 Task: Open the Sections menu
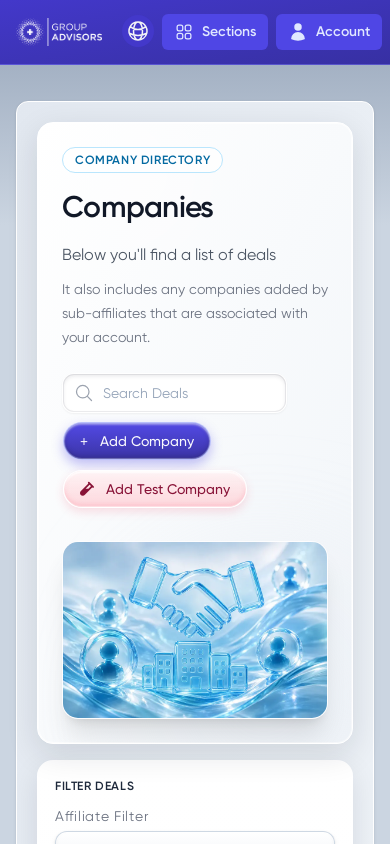[215, 32]
